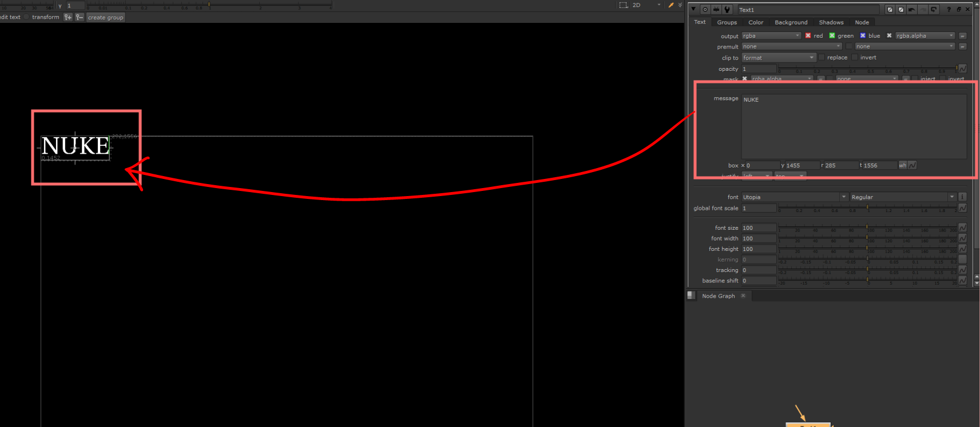
Task: Click the box x value field
Action: coord(762,166)
